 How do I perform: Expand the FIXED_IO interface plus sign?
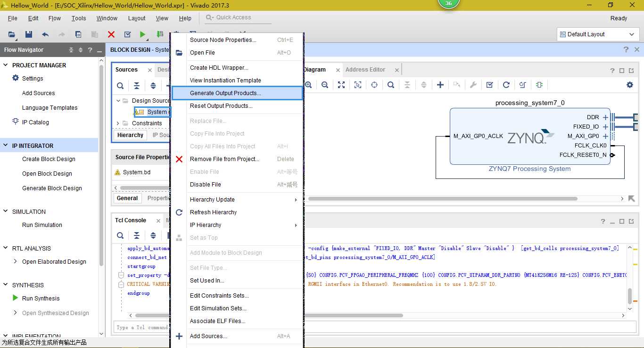tap(606, 127)
